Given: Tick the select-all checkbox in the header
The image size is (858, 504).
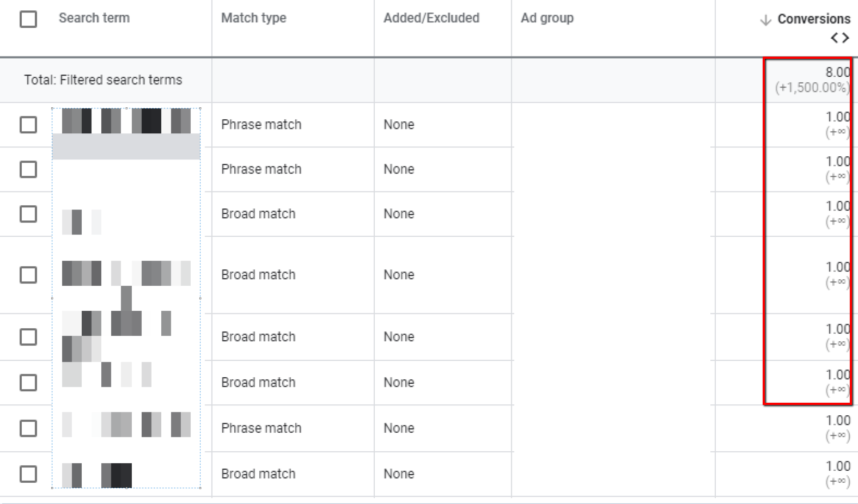Looking at the screenshot, I should [x=28, y=19].
